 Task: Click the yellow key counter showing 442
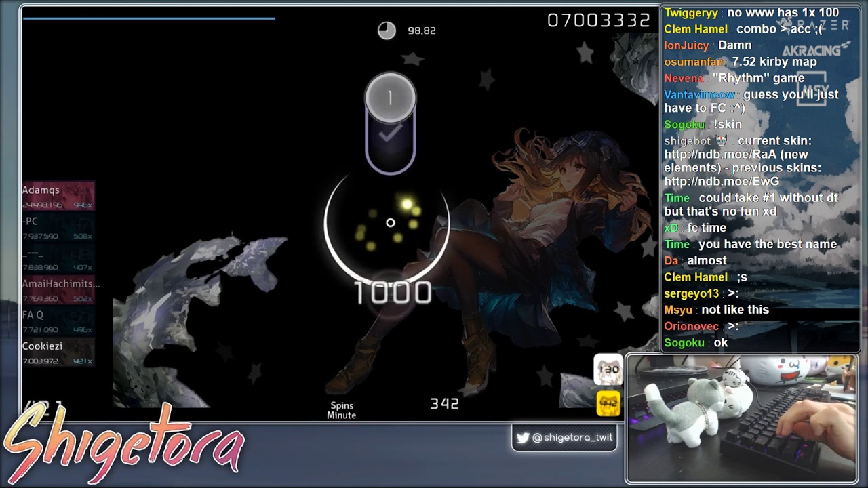[x=608, y=404]
